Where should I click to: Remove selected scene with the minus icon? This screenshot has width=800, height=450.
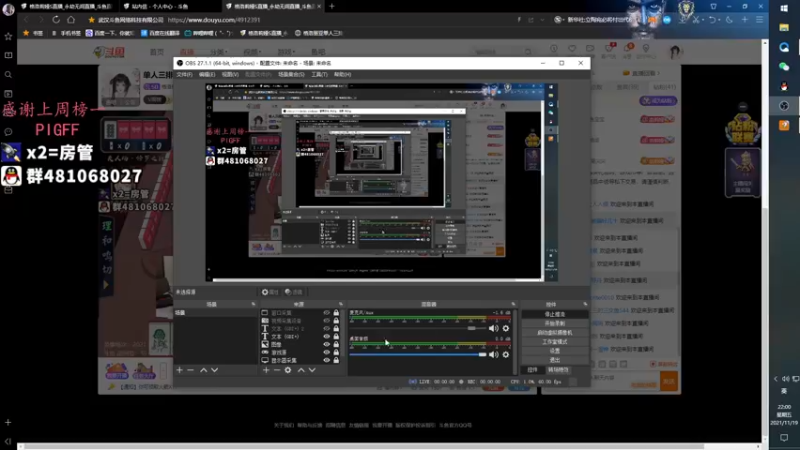(190, 370)
